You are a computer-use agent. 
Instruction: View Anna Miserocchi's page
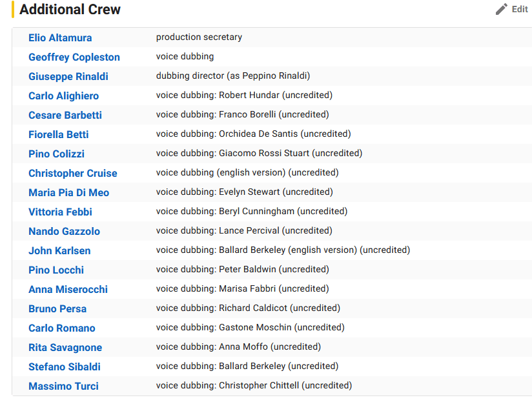coord(68,289)
